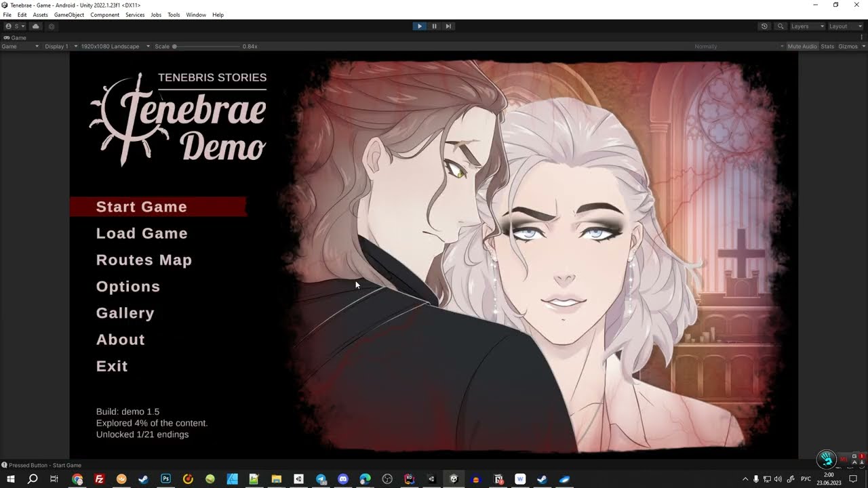Open the Component menu
This screenshot has height=488, width=868.
click(105, 15)
